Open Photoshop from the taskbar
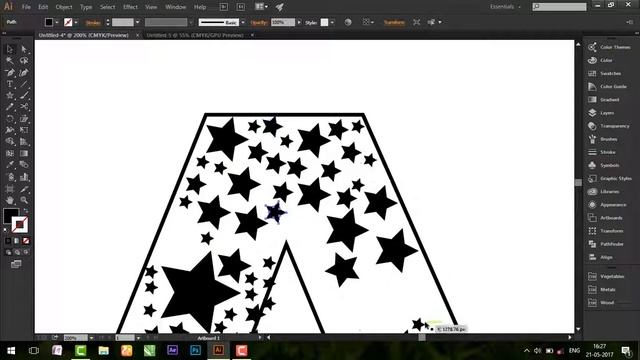 point(196,350)
